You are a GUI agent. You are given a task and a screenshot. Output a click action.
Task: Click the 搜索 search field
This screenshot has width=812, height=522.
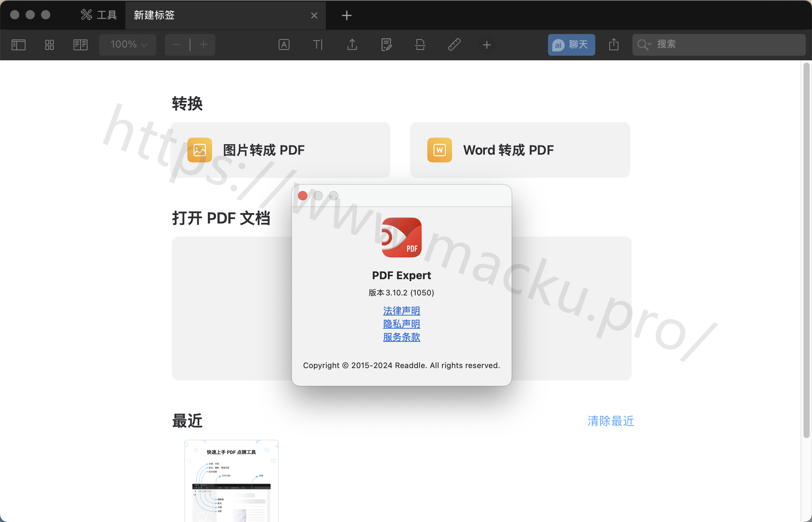[719, 44]
